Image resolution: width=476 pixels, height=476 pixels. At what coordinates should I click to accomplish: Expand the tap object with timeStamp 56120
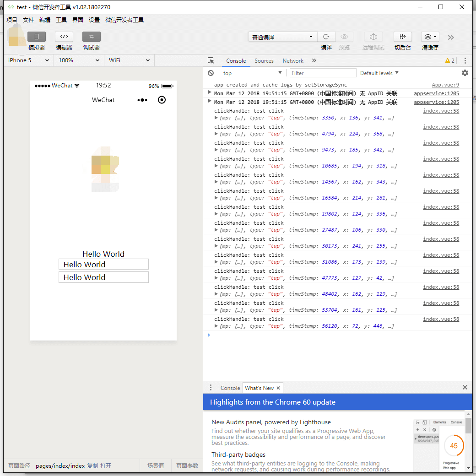pyautogui.click(x=216, y=326)
